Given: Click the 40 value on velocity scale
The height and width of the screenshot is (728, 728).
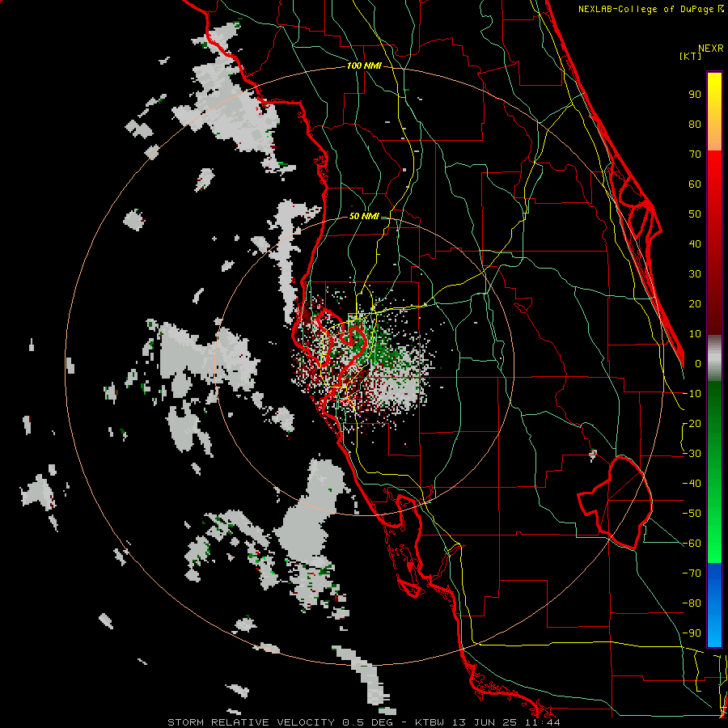Looking at the screenshot, I should click(x=695, y=244).
